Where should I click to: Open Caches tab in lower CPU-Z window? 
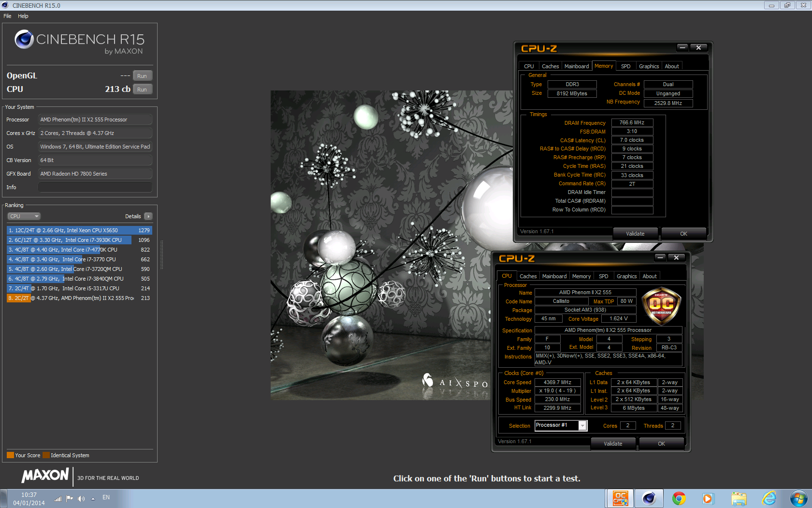pos(528,276)
